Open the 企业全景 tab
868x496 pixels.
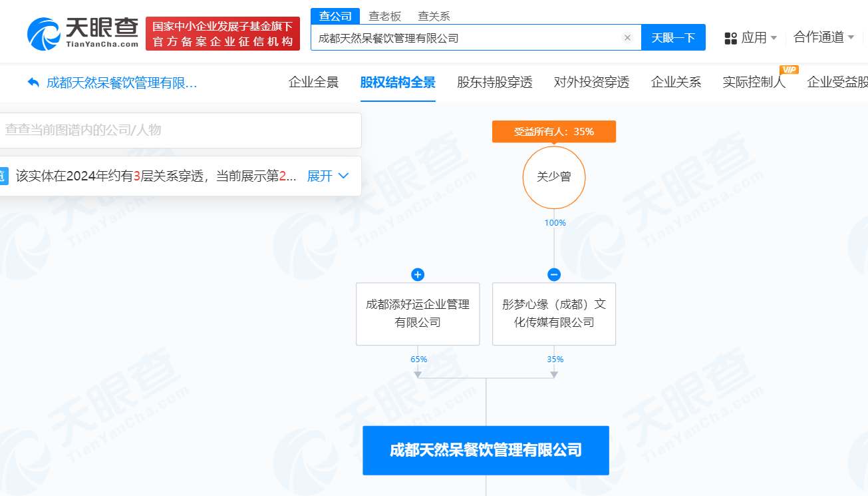(314, 83)
